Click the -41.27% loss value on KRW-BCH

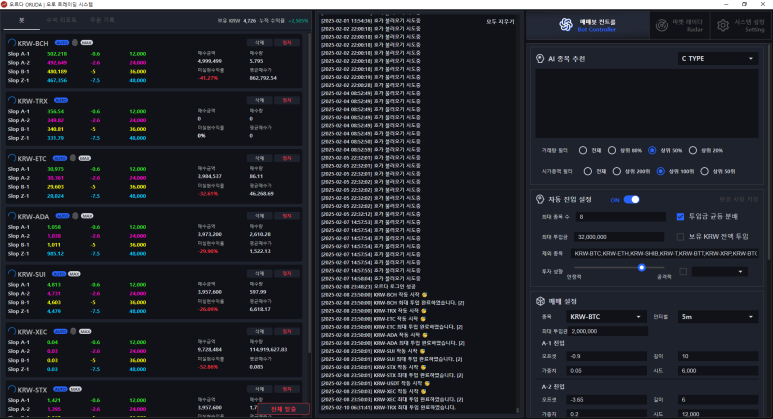click(208, 78)
